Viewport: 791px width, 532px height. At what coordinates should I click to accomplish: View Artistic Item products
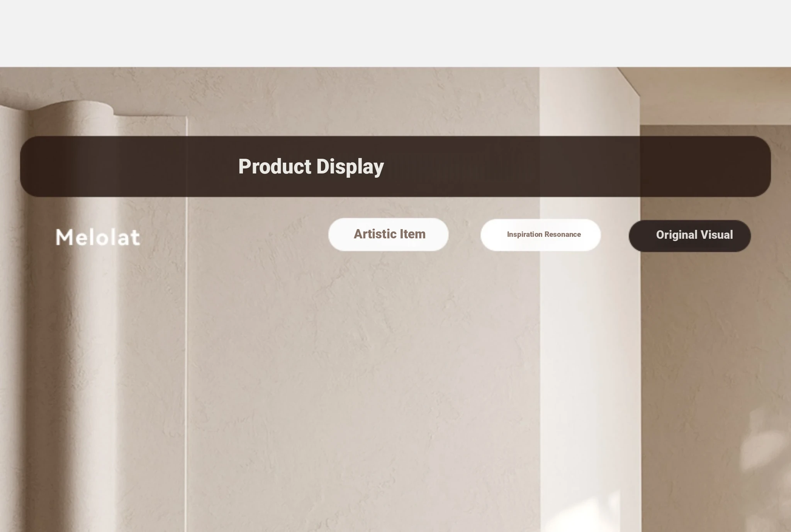coord(388,235)
